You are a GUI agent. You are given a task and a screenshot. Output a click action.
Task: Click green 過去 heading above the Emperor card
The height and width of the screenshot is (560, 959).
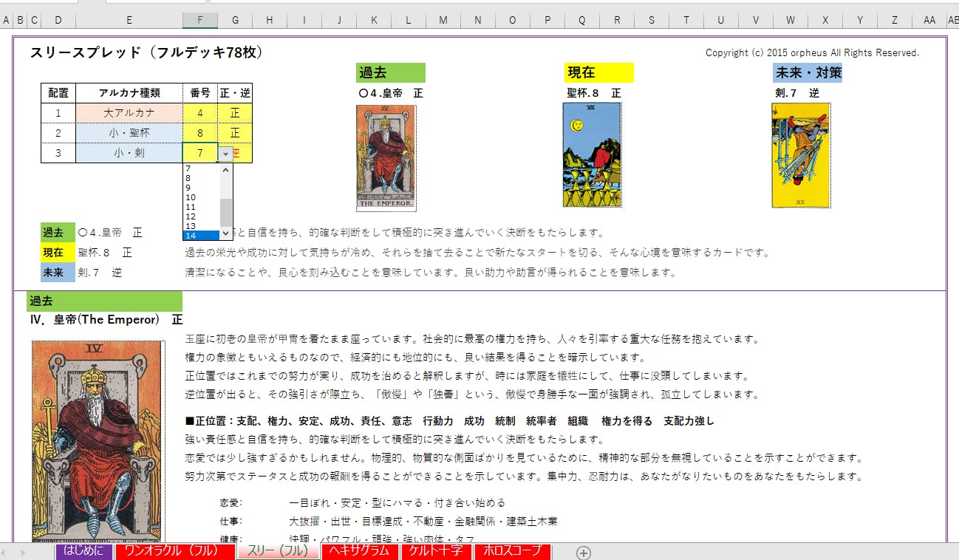[x=391, y=72]
